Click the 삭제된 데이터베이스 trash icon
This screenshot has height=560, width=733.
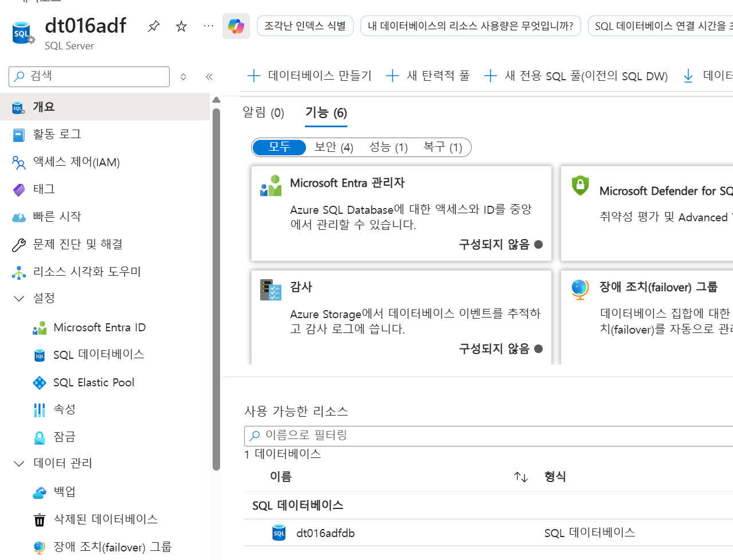pos(40,520)
